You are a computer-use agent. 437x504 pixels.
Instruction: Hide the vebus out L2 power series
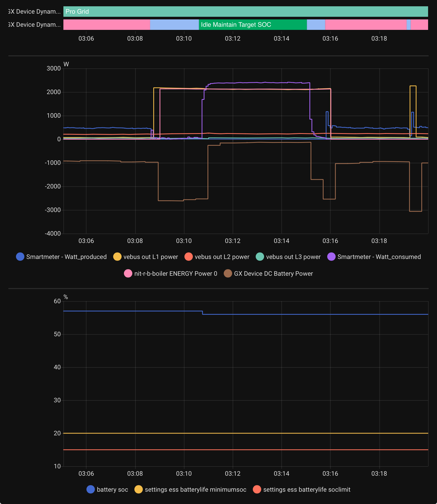click(217, 257)
